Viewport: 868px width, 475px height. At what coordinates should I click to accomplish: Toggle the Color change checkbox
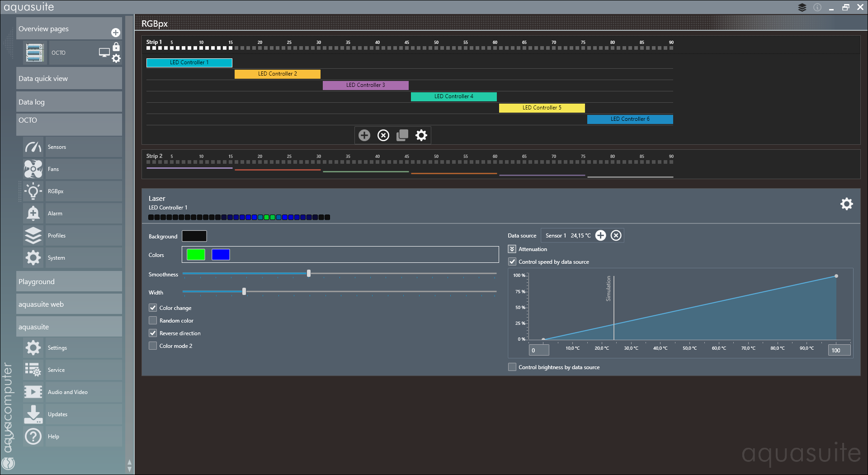click(x=153, y=308)
